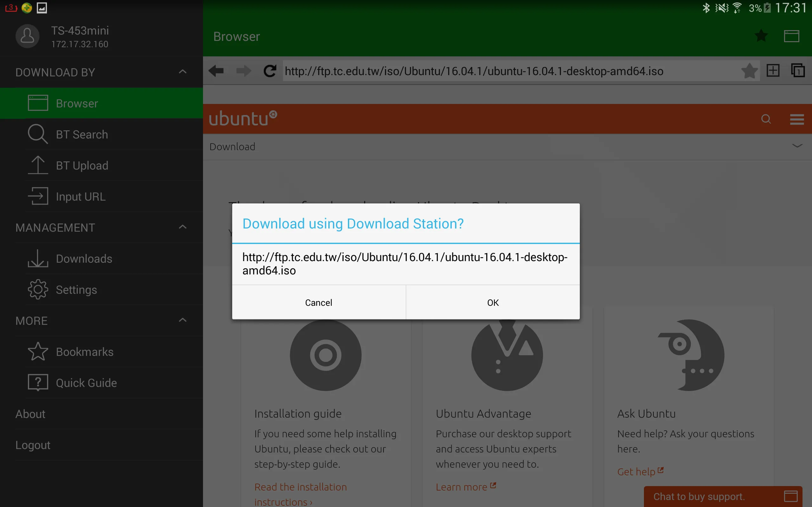Click the Input URL icon in sidebar
Screen dimensions: 812x507
point(38,196)
